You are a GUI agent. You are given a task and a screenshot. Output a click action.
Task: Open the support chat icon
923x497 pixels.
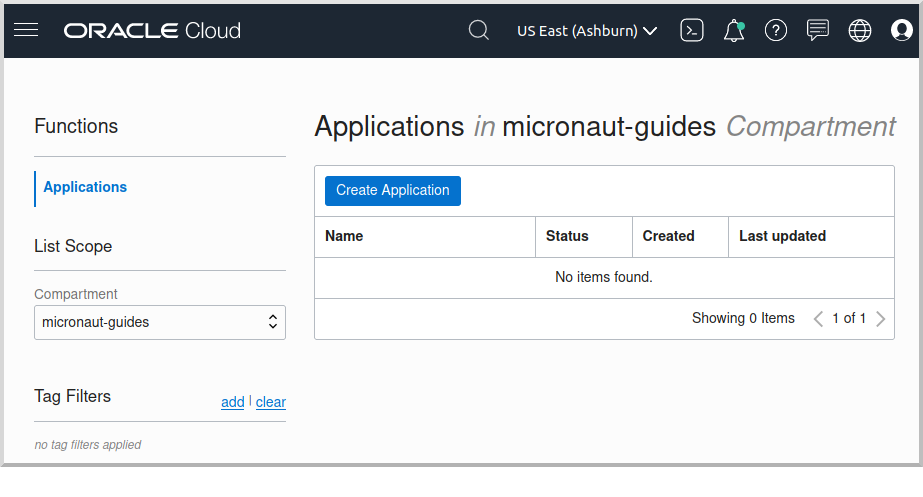(818, 30)
